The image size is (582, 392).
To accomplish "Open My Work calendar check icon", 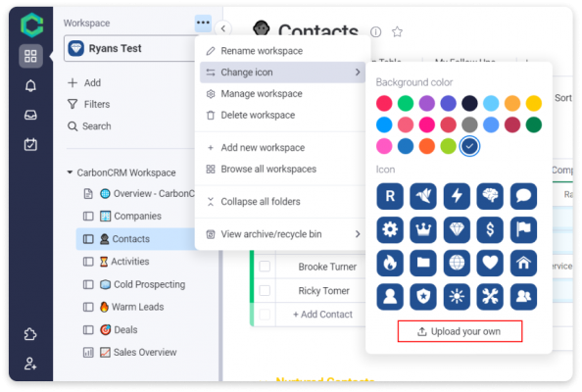I will (30, 144).
